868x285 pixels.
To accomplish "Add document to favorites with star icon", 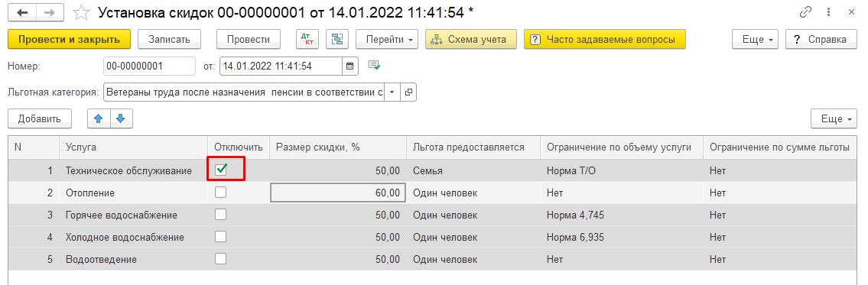I will coord(82,12).
